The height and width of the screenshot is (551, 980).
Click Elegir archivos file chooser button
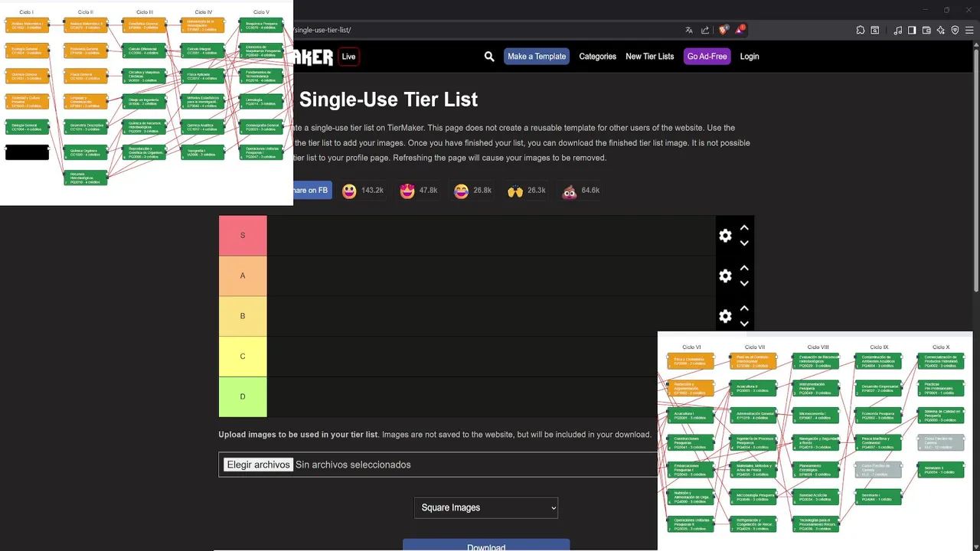tap(258, 465)
